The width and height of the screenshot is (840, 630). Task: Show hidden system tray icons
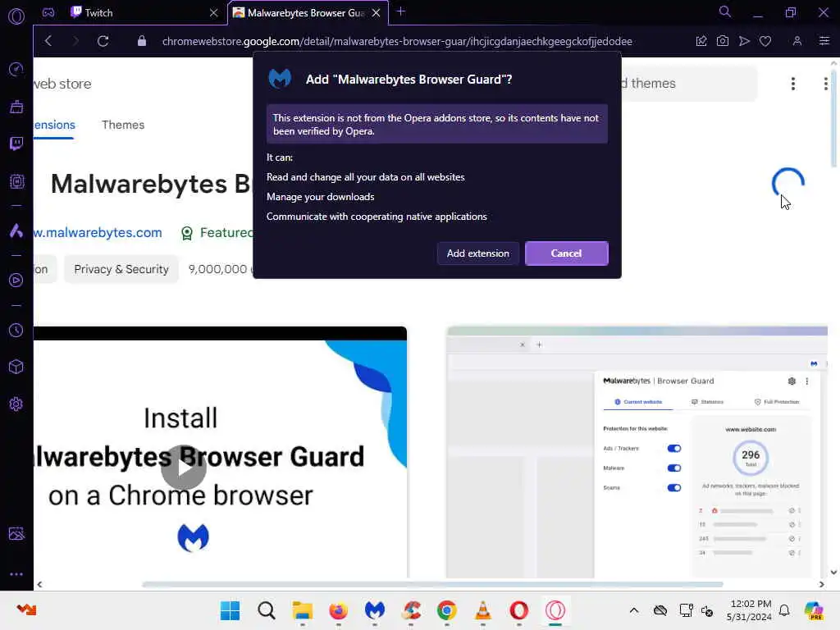click(x=634, y=610)
